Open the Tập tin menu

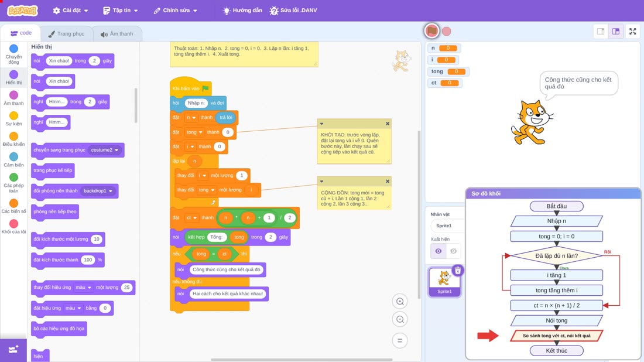tap(121, 11)
